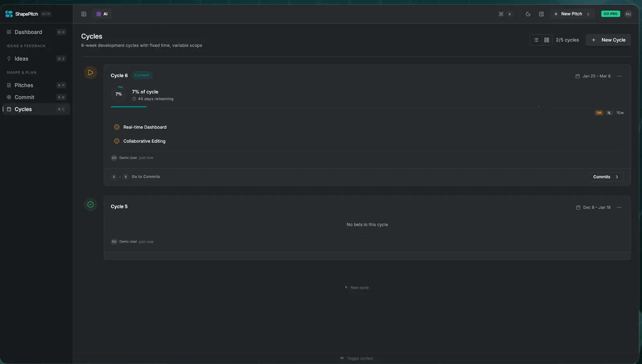
Task: Click the Cycle 6 play status icon
Action: click(x=91, y=73)
